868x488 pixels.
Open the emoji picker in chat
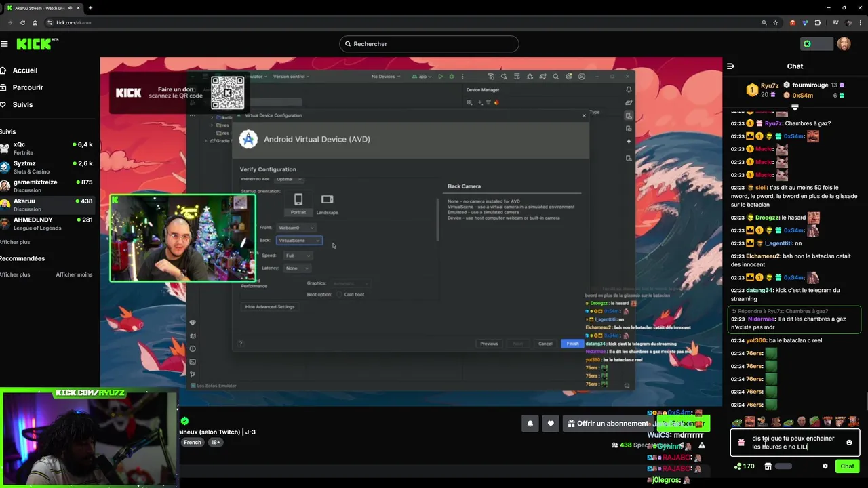coord(849,443)
